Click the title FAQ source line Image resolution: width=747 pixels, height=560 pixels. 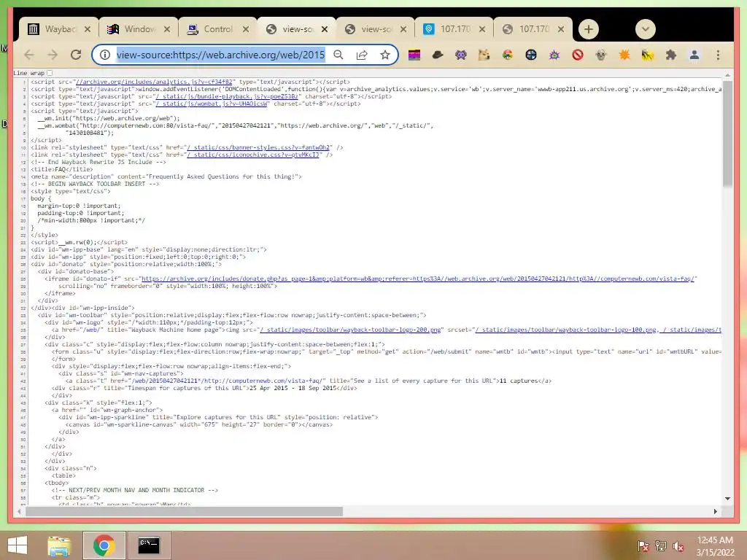click(x=62, y=169)
